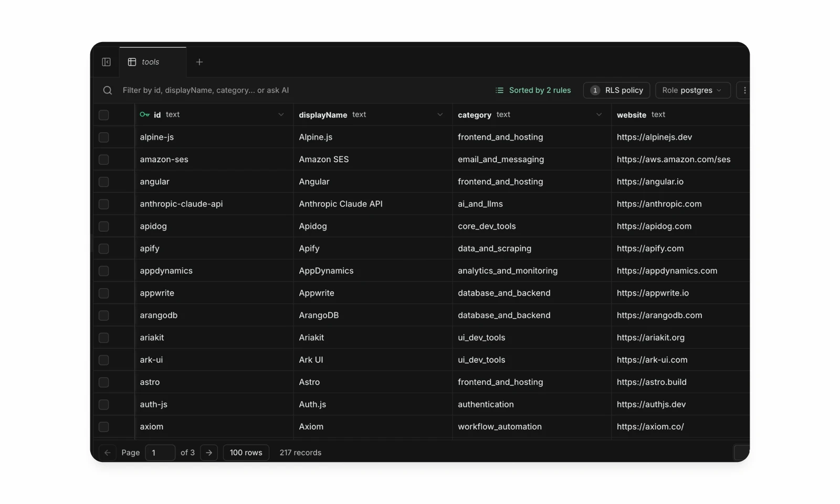840x504 pixels.
Task: Select cell https://aws.amazon.com/ses
Action: [x=680, y=159]
